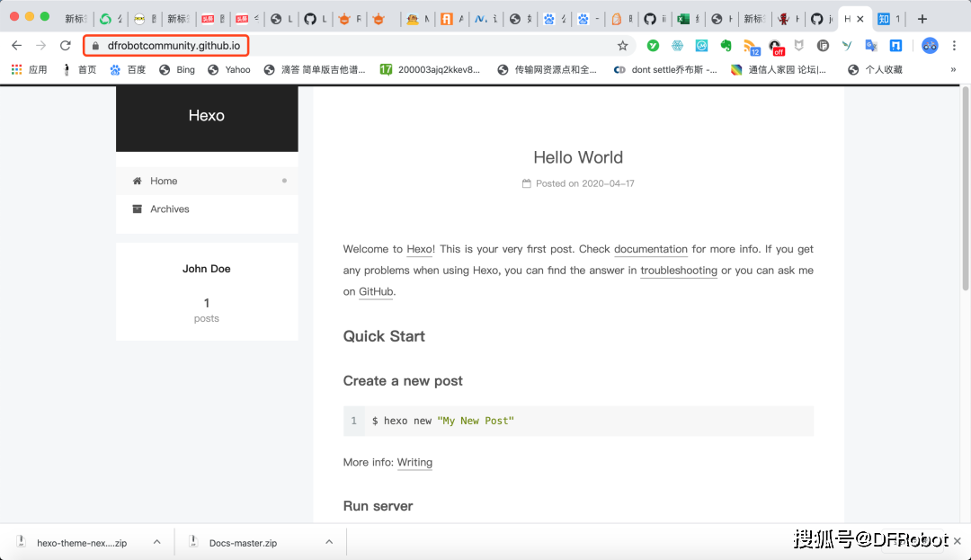
Task: Open a new browser tab
Action: pyautogui.click(x=922, y=19)
